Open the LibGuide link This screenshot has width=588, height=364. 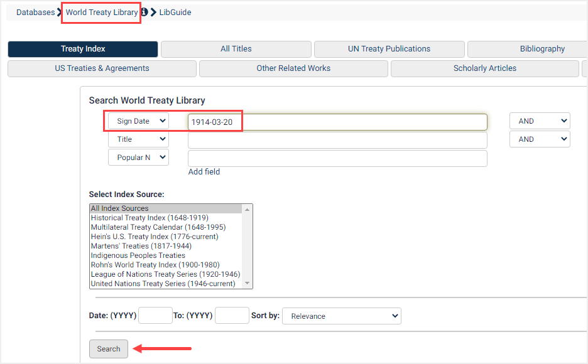(x=175, y=13)
